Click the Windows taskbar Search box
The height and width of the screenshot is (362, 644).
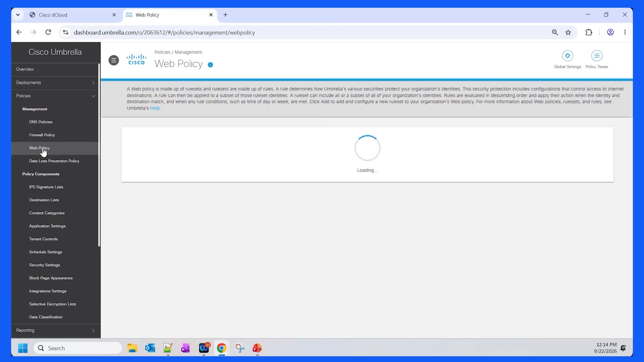(78, 348)
